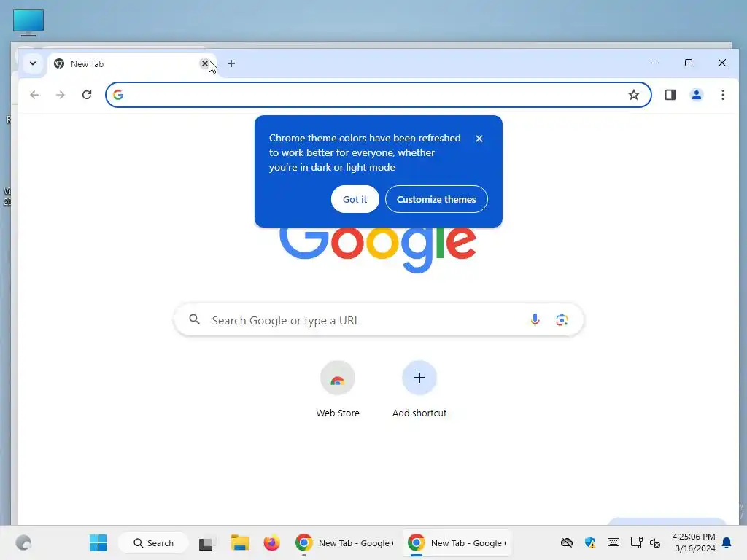This screenshot has height=560, width=747.
Task: Minimize the Chrome window
Action: (x=655, y=63)
